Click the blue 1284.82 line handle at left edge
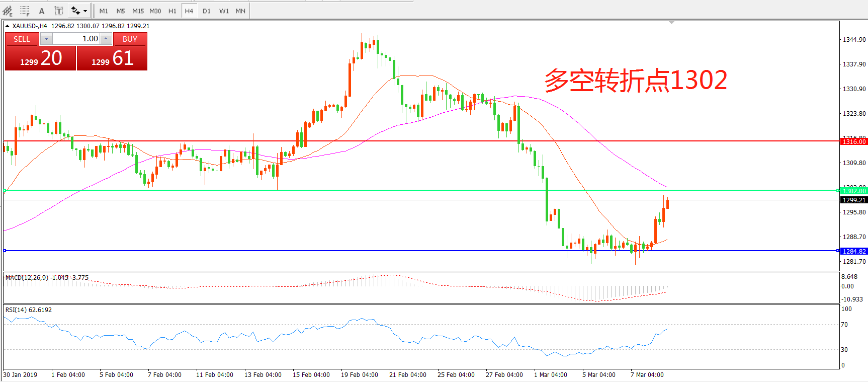868x382 pixels. (x=5, y=251)
